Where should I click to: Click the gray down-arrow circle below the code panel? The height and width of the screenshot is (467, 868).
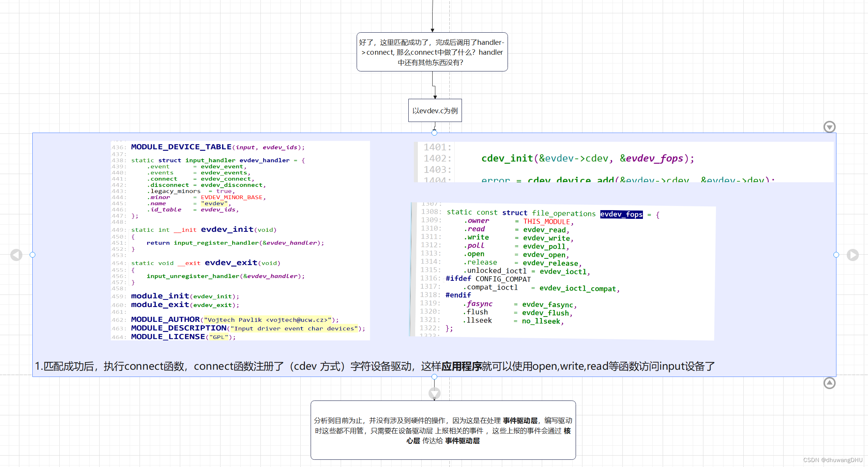[x=435, y=393]
